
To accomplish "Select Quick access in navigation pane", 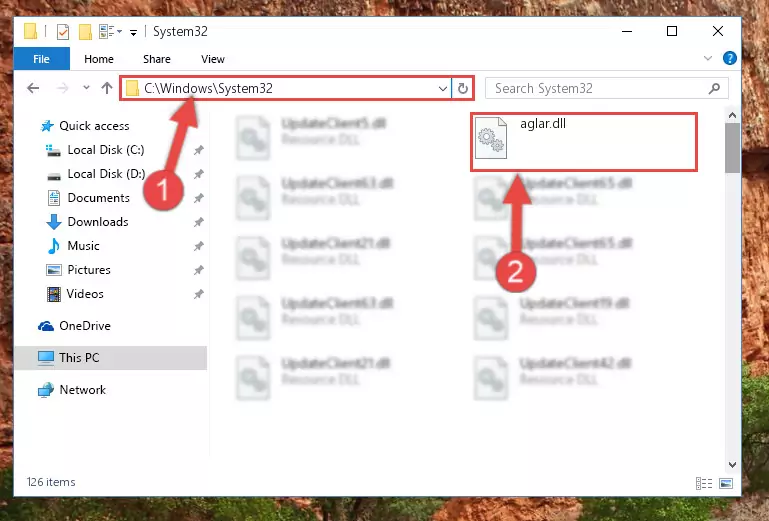I will click(x=94, y=126).
